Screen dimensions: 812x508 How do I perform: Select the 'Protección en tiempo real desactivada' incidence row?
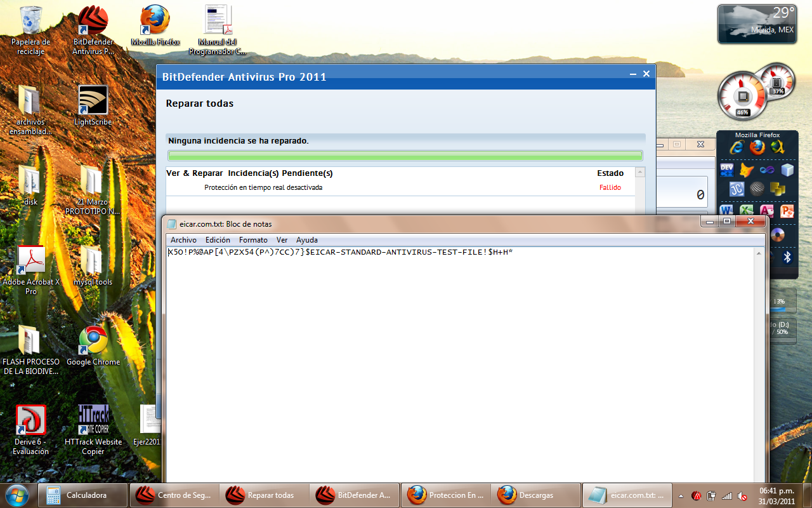400,188
